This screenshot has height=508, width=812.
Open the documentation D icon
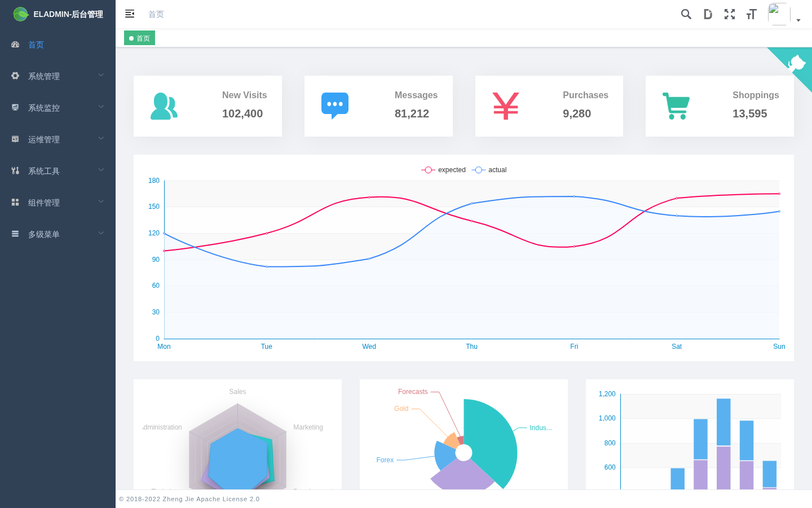coord(708,14)
